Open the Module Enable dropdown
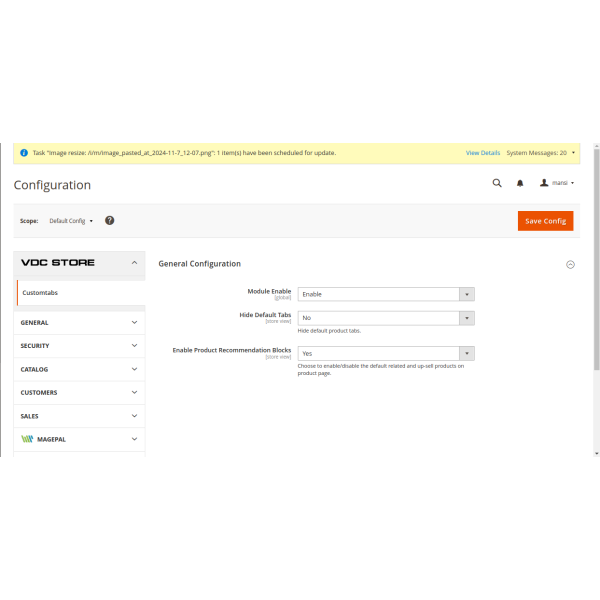The image size is (600, 600). tap(385, 294)
